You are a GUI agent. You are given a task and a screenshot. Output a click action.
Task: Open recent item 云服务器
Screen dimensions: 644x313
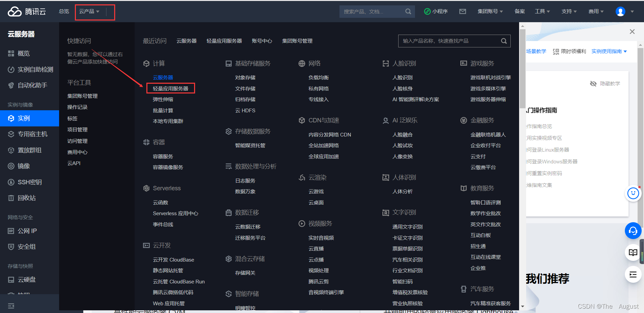coord(187,41)
